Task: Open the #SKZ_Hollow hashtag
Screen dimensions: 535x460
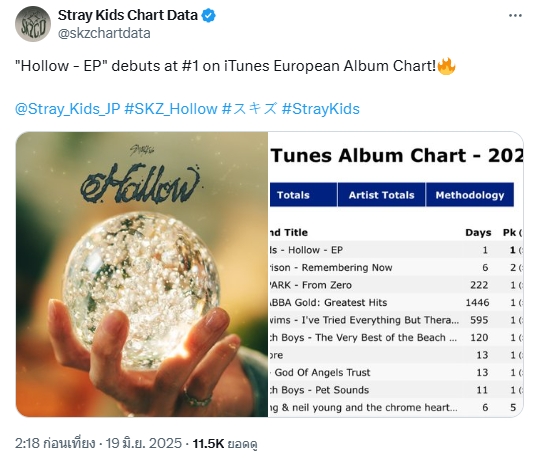Action: (x=171, y=109)
